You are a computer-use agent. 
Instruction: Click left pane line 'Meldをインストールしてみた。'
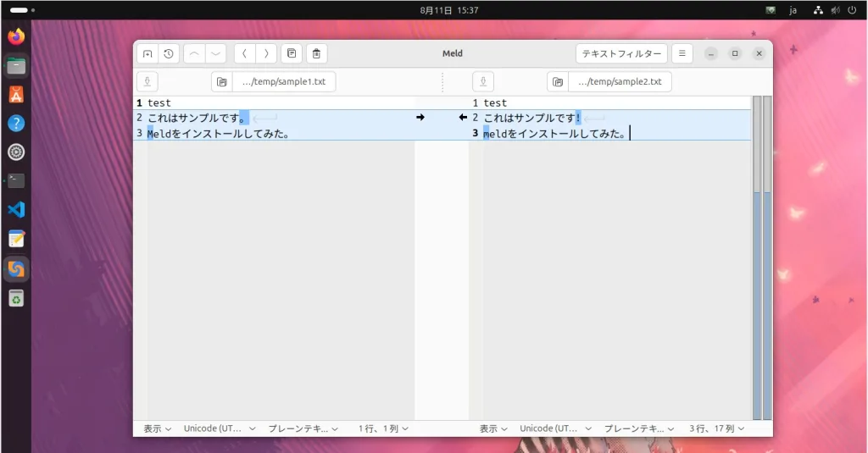click(x=218, y=133)
